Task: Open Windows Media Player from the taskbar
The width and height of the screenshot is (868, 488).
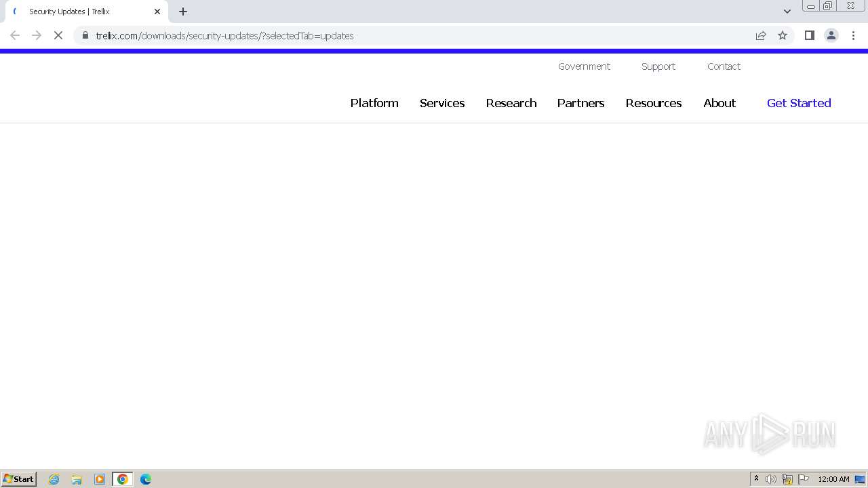Action: click(100, 479)
